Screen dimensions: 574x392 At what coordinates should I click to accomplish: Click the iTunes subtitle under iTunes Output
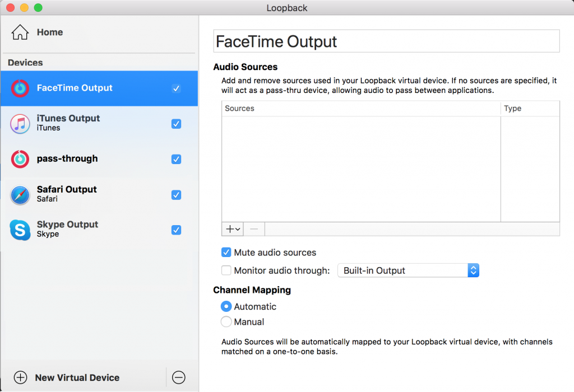pyautogui.click(x=48, y=128)
